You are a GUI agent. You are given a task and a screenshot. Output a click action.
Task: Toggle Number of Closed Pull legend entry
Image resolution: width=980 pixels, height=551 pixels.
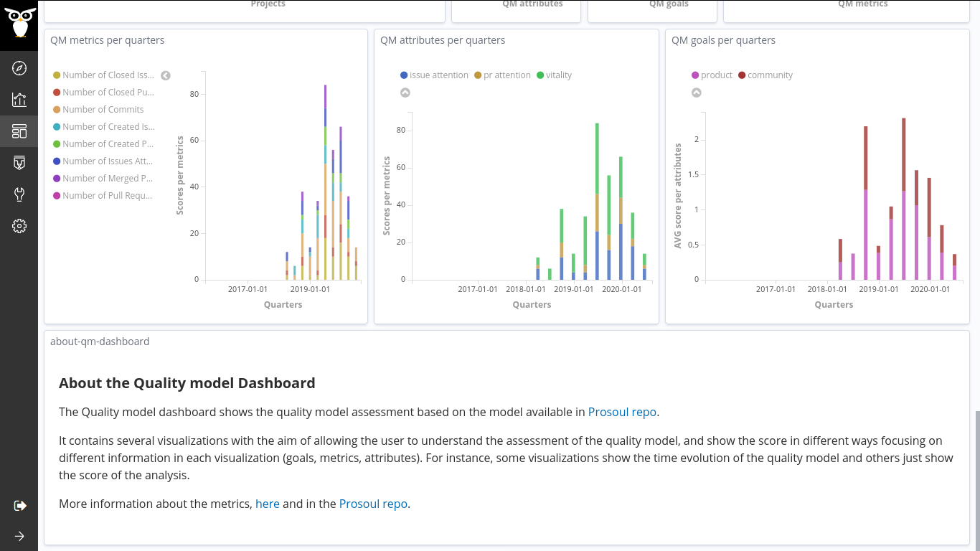[103, 93]
